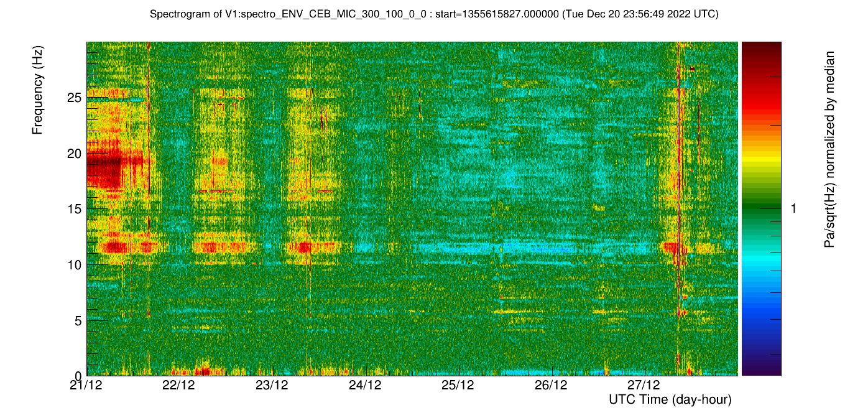Click the 0 Hz frequency tick label
The image size is (868, 418).
click(78, 376)
